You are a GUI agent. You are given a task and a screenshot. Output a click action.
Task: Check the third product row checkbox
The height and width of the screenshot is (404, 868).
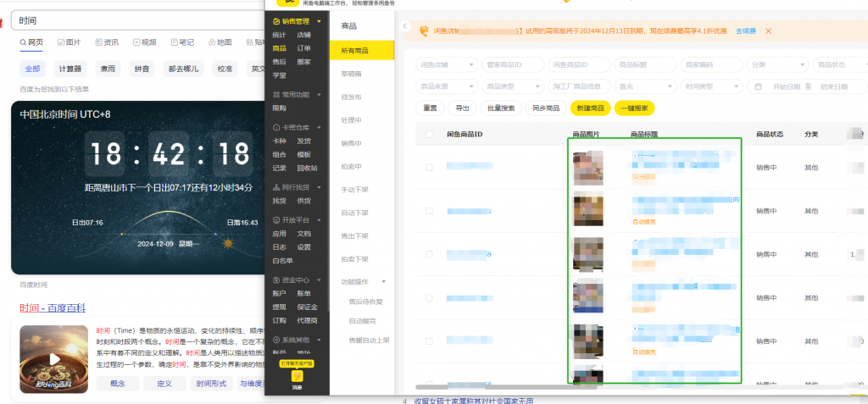[429, 254]
